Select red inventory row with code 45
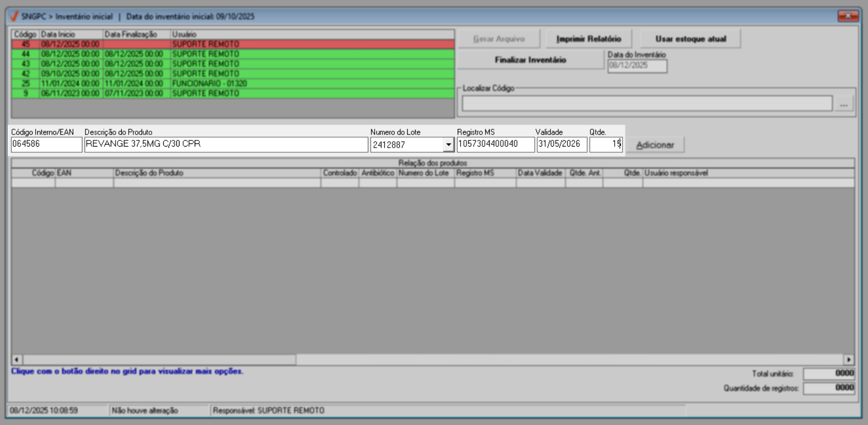This screenshot has width=868, height=425. point(232,44)
